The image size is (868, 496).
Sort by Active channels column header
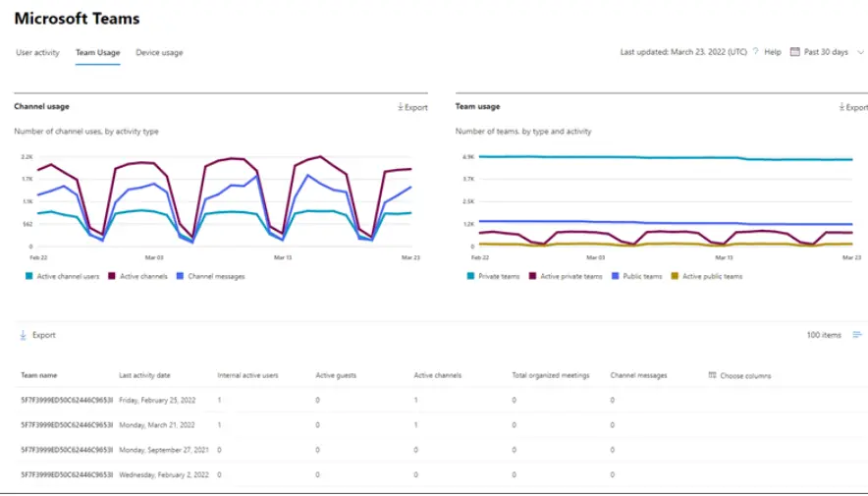437,375
